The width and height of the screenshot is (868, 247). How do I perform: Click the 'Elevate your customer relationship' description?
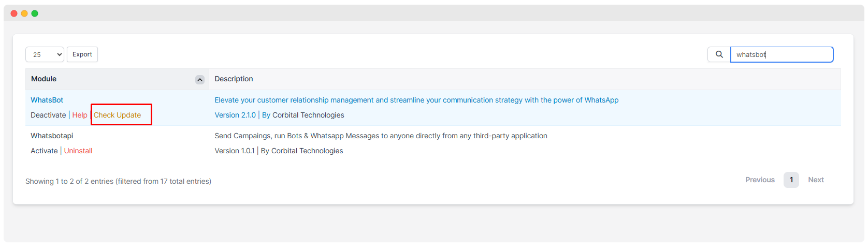[416, 100]
